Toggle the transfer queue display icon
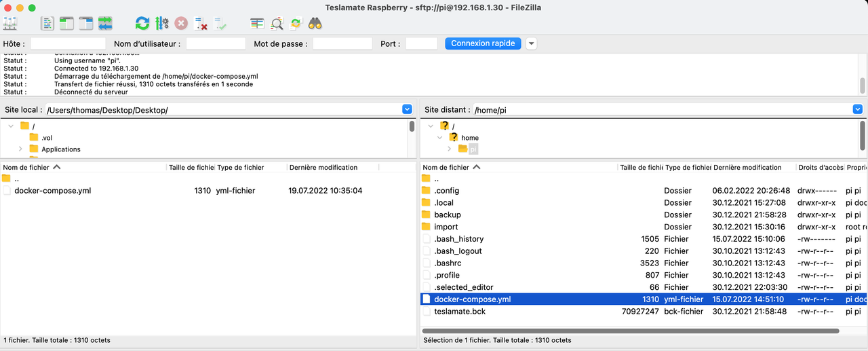This screenshot has width=868, height=351. pyautogui.click(x=105, y=24)
